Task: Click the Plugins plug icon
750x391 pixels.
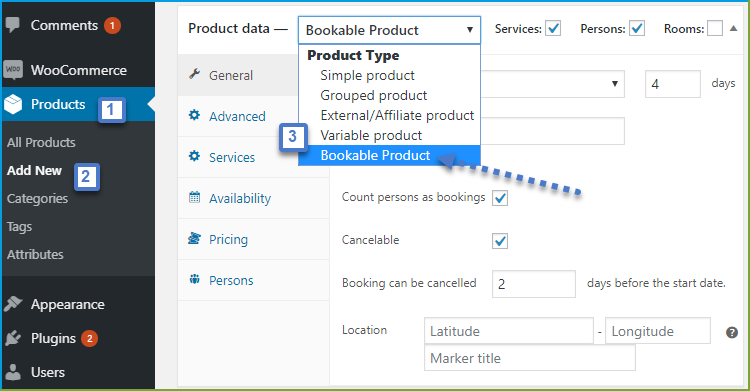Action: (x=13, y=338)
